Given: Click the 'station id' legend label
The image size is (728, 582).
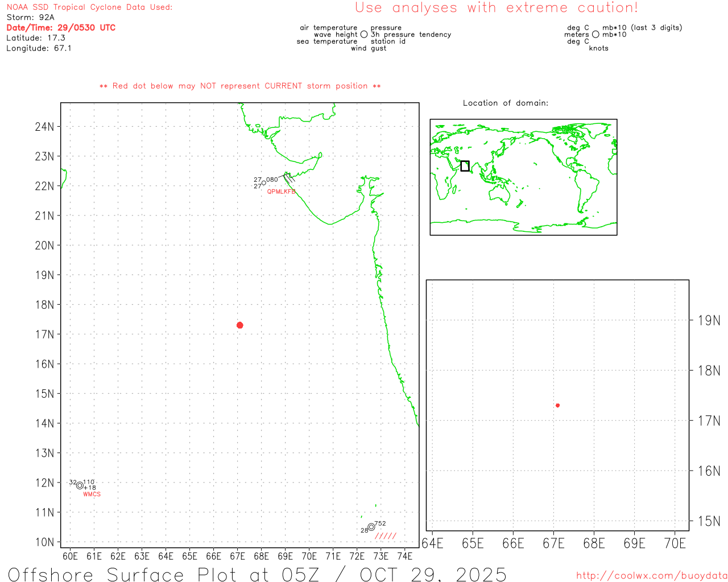Looking at the screenshot, I should click(x=388, y=41).
